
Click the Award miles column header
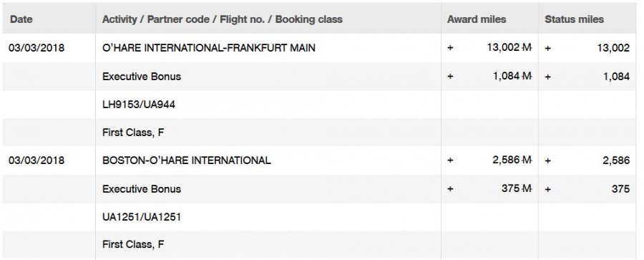477,19
